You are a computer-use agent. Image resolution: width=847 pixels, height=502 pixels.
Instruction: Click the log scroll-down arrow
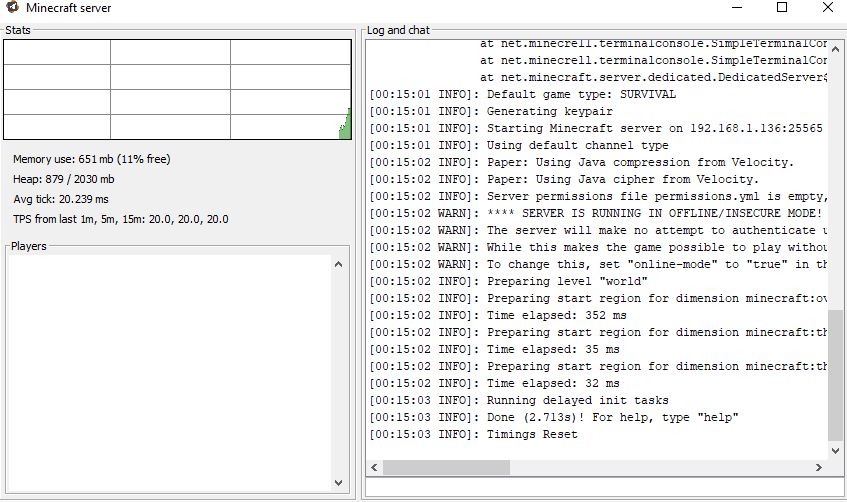[835, 451]
